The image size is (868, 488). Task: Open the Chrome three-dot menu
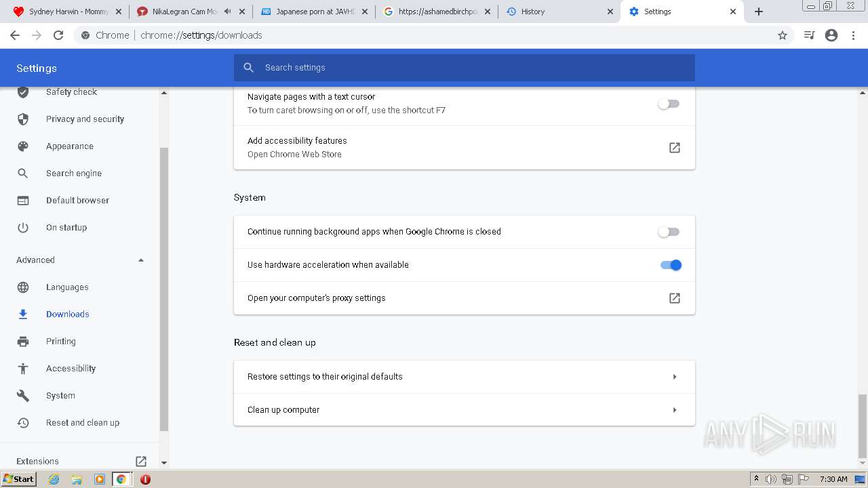[x=854, y=35]
